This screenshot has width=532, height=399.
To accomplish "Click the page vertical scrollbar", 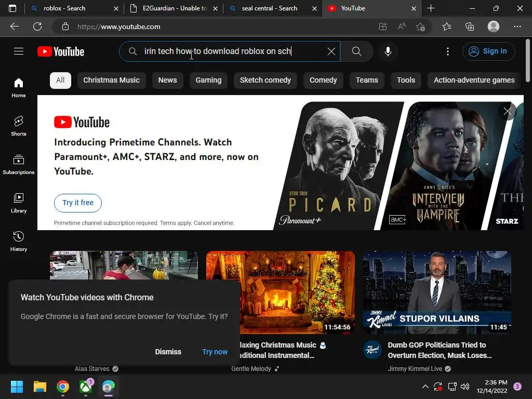I will pos(528,61).
